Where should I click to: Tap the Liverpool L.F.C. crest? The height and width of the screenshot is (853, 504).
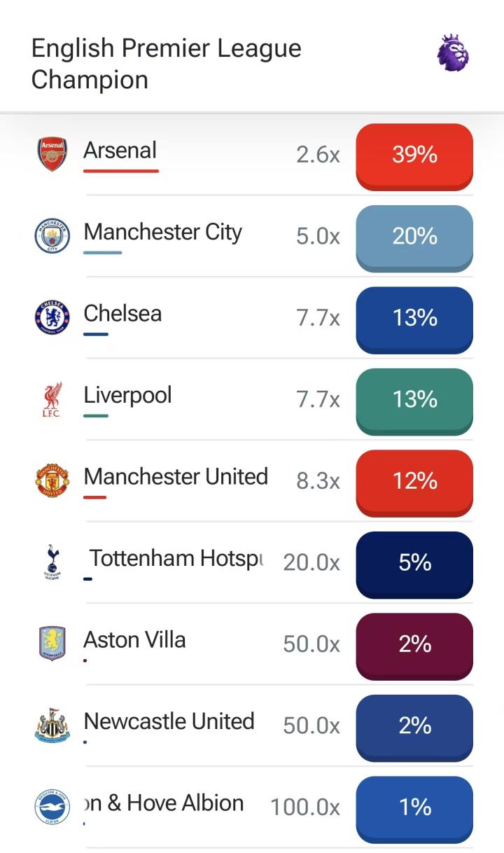pos(52,399)
